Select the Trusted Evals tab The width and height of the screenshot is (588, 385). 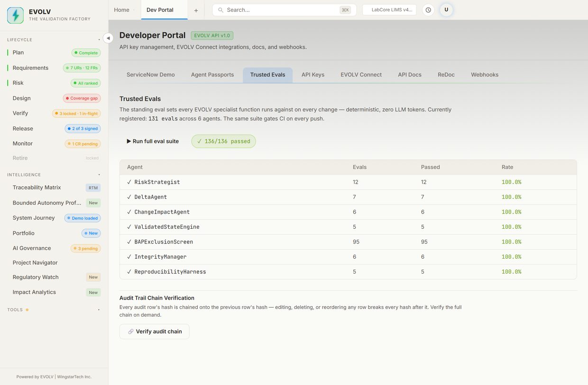click(268, 75)
